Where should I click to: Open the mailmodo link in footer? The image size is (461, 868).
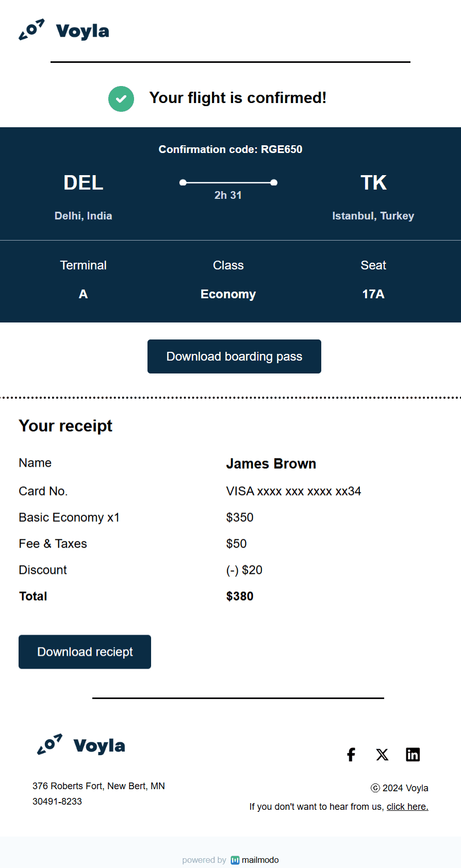(x=260, y=860)
